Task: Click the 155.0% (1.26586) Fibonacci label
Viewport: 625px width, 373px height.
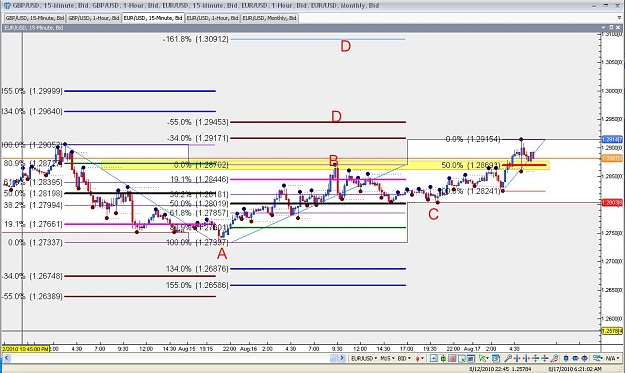Action: (197, 285)
